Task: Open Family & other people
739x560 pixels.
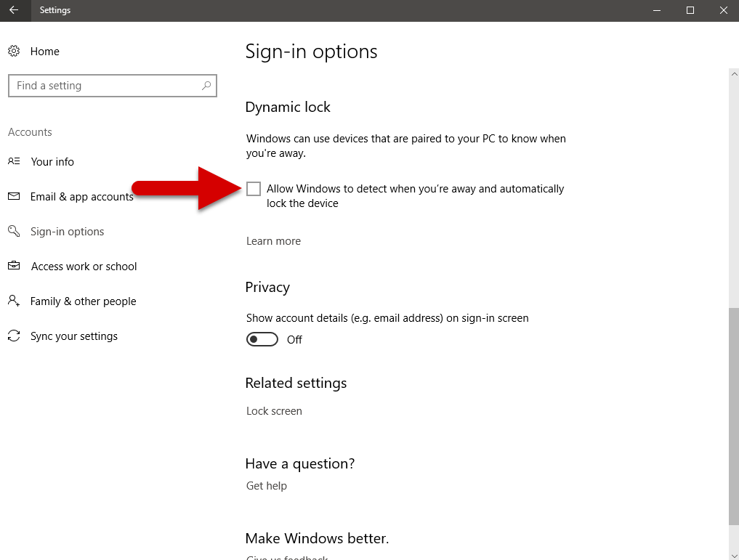Action: [83, 301]
